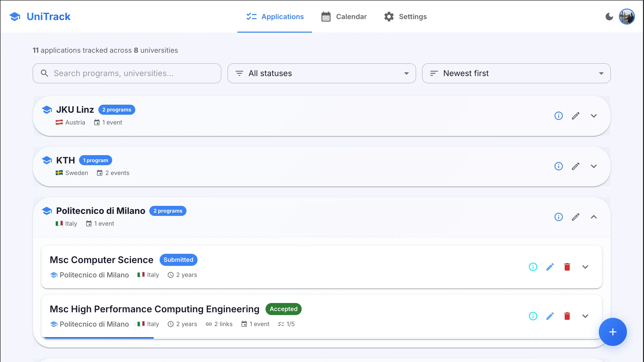This screenshot has height=362, width=644.
Task: Click the Submitted status badge
Action: 178,260
